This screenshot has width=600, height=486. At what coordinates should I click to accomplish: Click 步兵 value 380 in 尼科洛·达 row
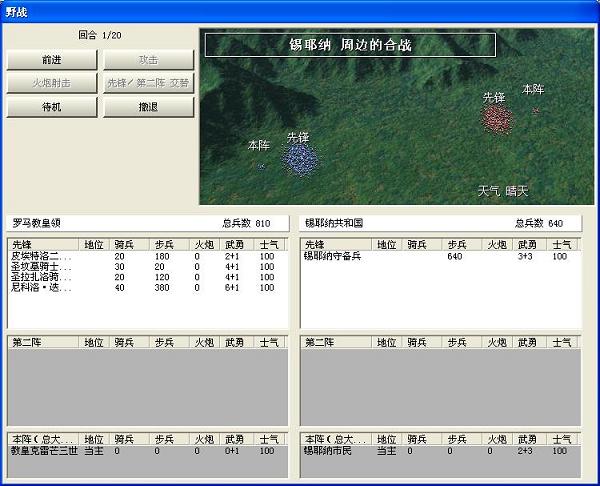(162, 287)
